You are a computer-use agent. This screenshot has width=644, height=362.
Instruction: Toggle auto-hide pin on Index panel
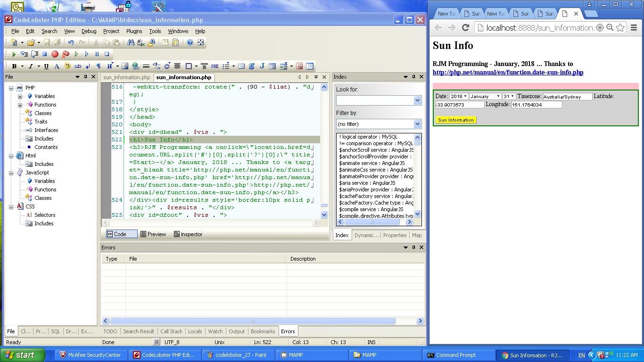[x=413, y=77]
